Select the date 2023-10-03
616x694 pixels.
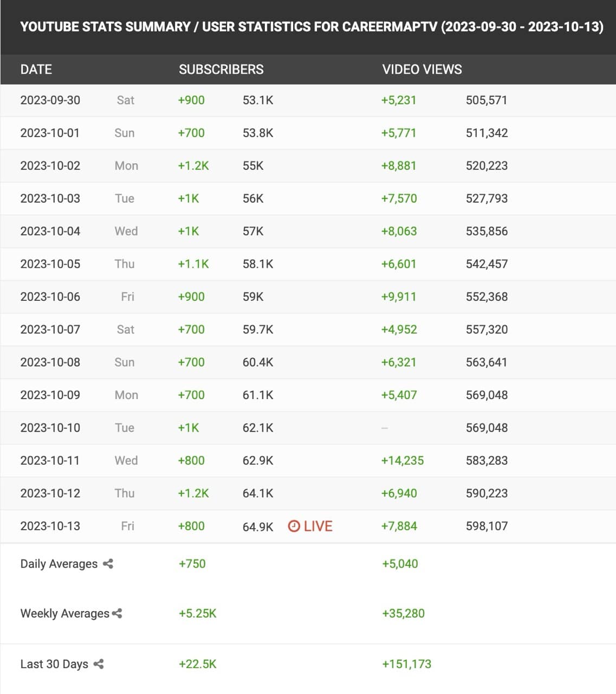(50, 198)
